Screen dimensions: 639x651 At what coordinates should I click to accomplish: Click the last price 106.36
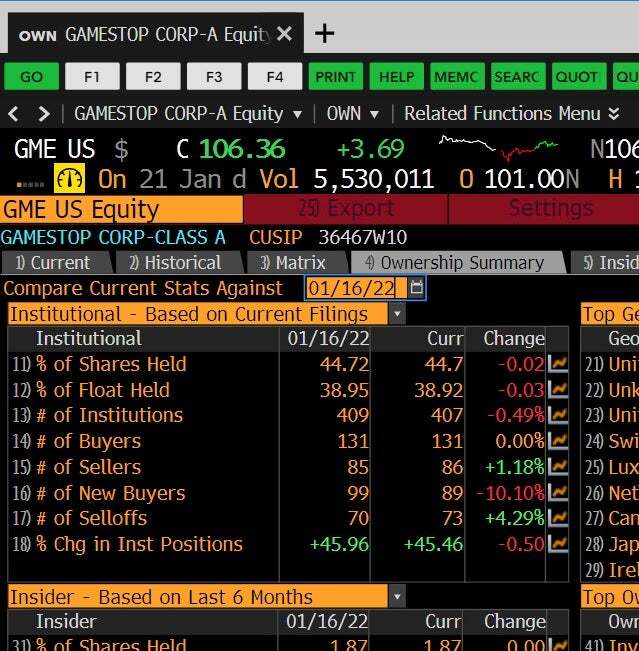pyautogui.click(x=242, y=149)
